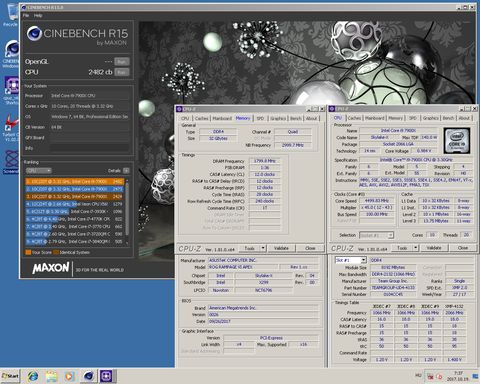Switch to Memory tab in right CPU-Z window
Image resolution: width=480 pixels, height=384 pixels.
395,118
